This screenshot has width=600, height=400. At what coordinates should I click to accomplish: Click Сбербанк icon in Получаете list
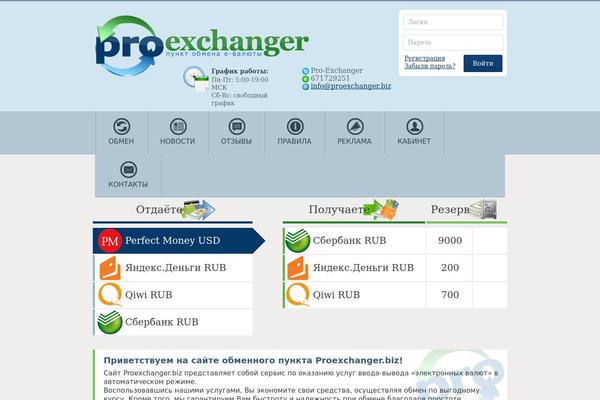click(x=297, y=240)
